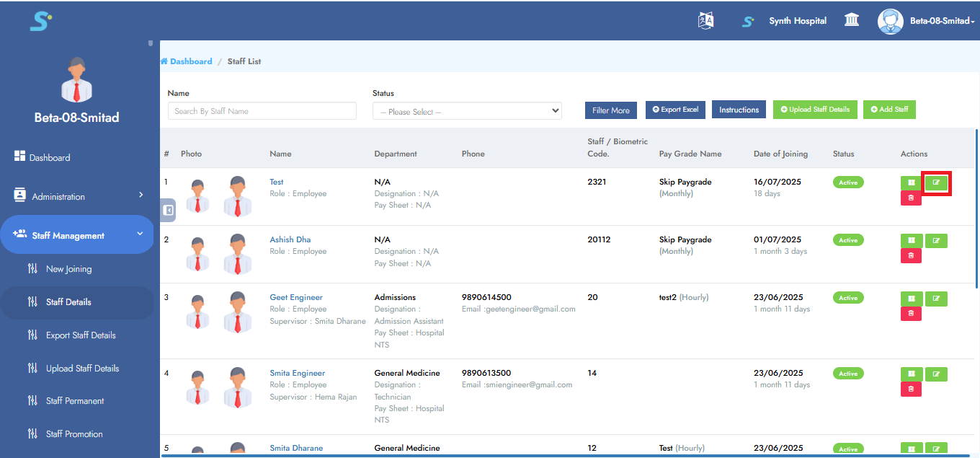Open the Status filter dropdown

[467, 111]
